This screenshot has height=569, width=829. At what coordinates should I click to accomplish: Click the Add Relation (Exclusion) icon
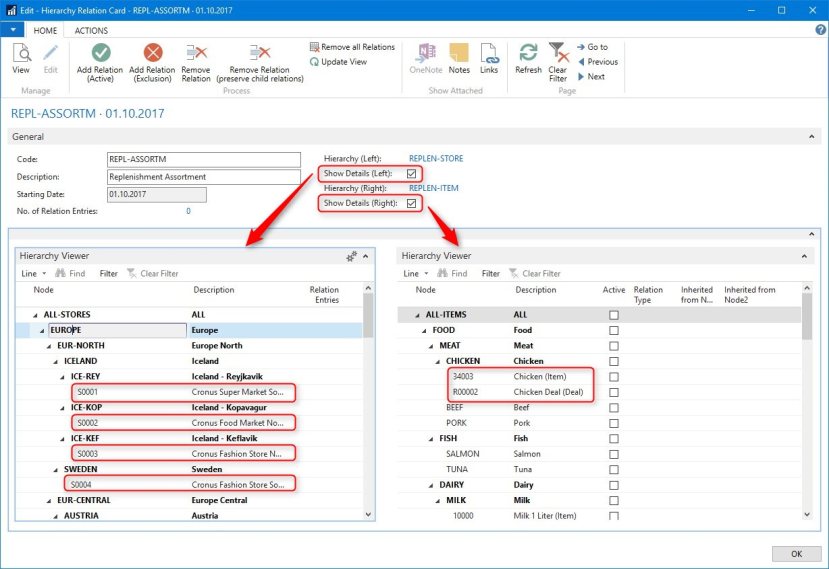[x=152, y=53]
